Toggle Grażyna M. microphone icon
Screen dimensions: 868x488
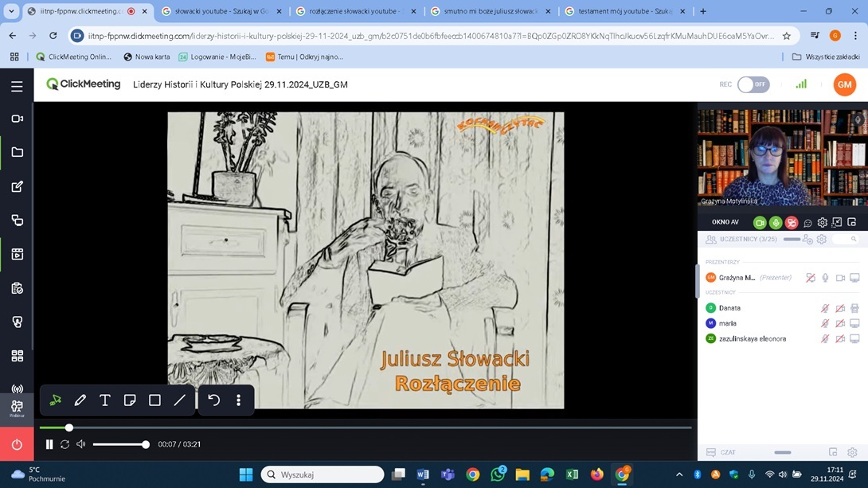tap(825, 278)
